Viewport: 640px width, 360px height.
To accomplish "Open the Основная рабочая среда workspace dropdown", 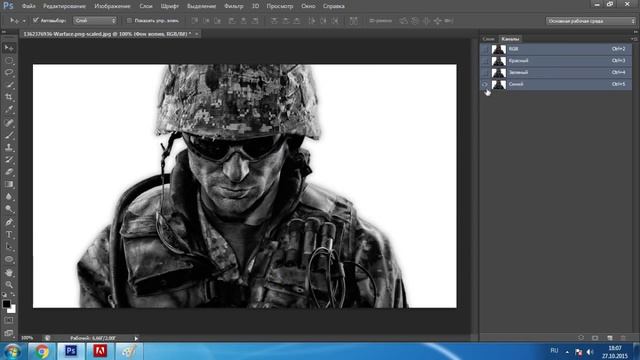I will 591,21.
